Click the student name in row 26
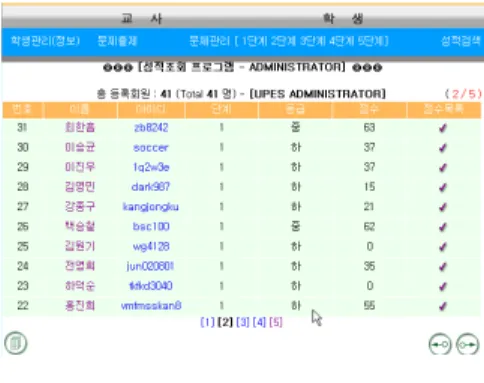 point(80,227)
